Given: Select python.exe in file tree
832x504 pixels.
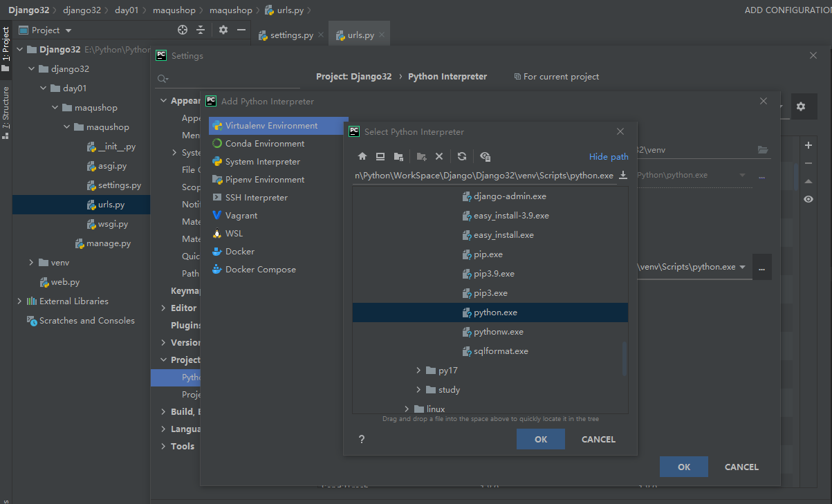Looking at the screenshot, I should [x=490, y=312].
